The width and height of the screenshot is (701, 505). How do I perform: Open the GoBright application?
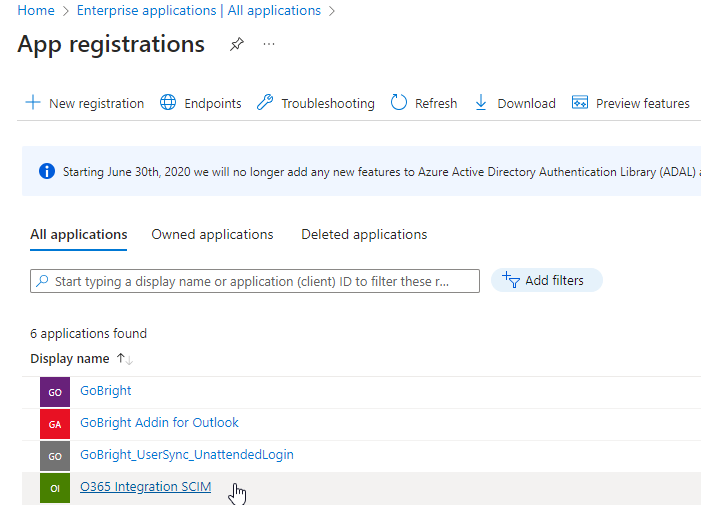point(106,391)
